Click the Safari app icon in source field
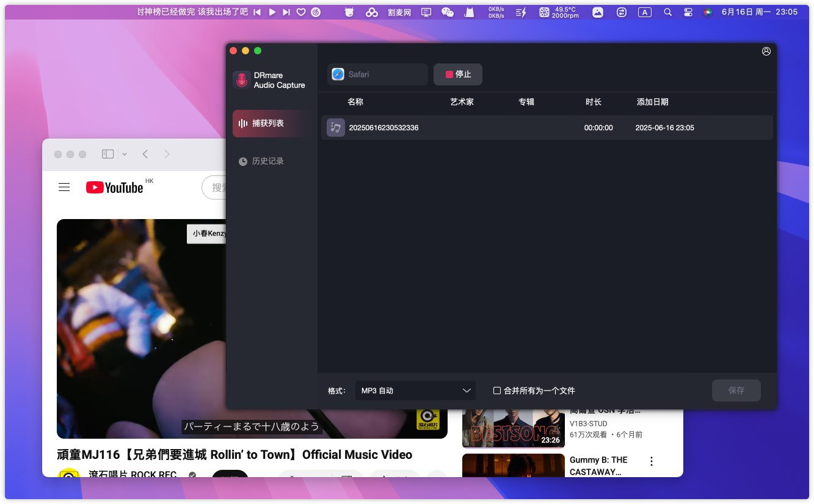The width and height of the screenshot is (814, 504). (x=338, y=74)
